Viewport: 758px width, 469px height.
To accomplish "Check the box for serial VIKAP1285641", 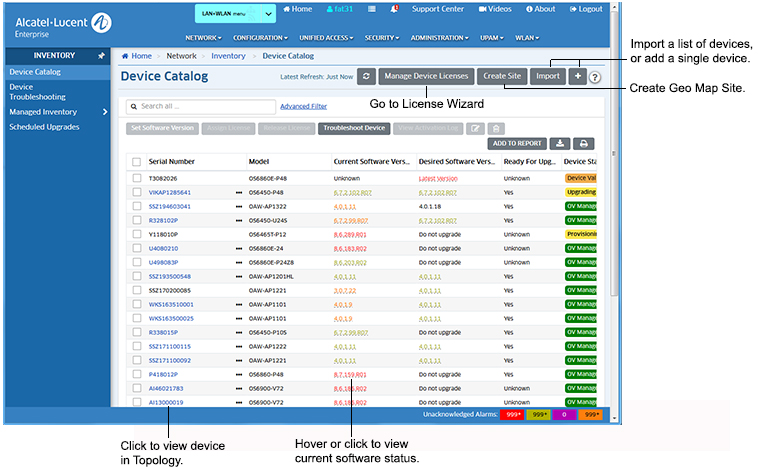I will 137,192.
